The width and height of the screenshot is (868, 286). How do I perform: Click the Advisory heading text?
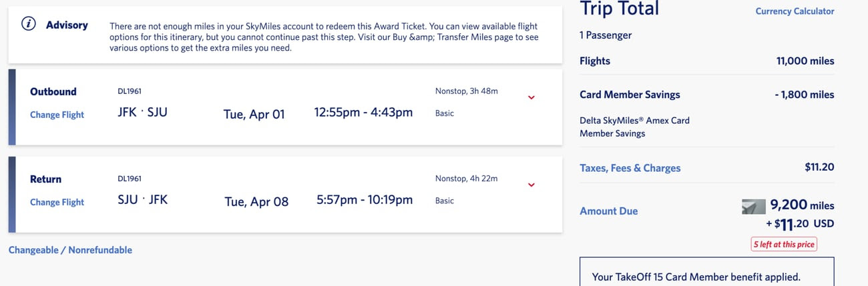[67, 25]
